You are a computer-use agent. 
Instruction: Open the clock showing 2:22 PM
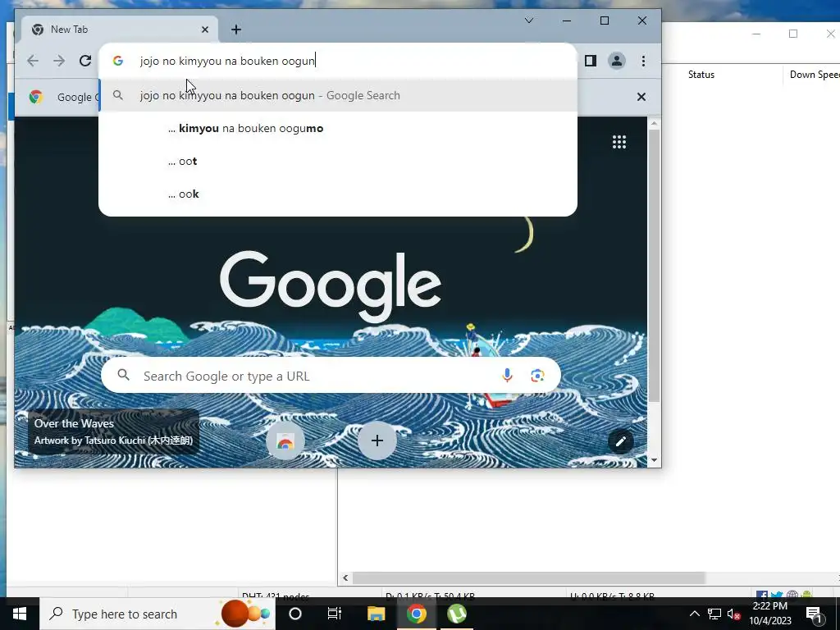click(x=769, y=614)
